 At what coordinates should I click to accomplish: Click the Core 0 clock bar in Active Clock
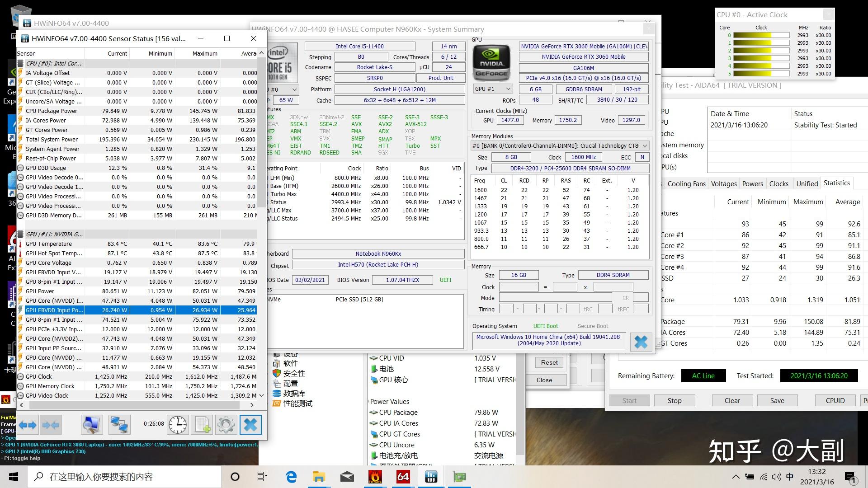[x=761, y=35]
